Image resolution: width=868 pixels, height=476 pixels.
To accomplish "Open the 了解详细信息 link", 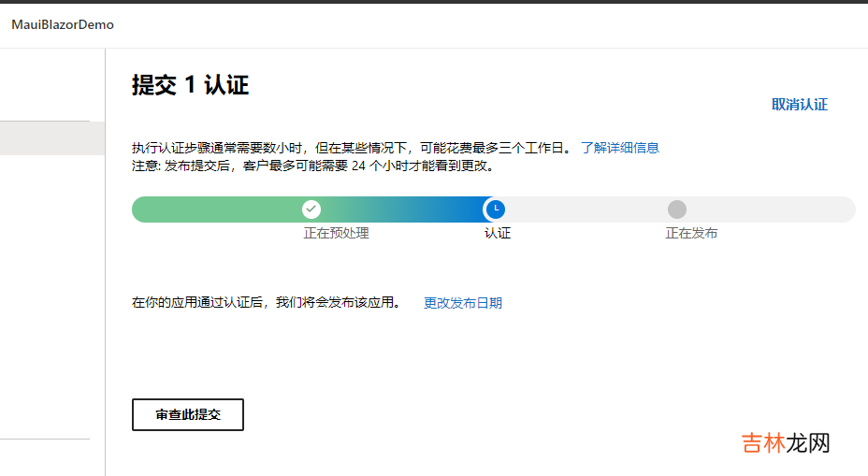I will [x=619, y=148].
